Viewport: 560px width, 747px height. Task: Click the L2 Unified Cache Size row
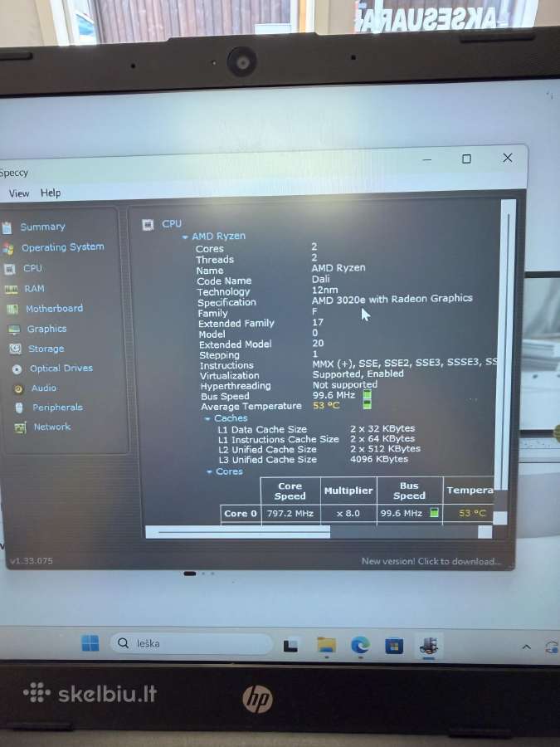pyautogui.click(x=319, y=449)
